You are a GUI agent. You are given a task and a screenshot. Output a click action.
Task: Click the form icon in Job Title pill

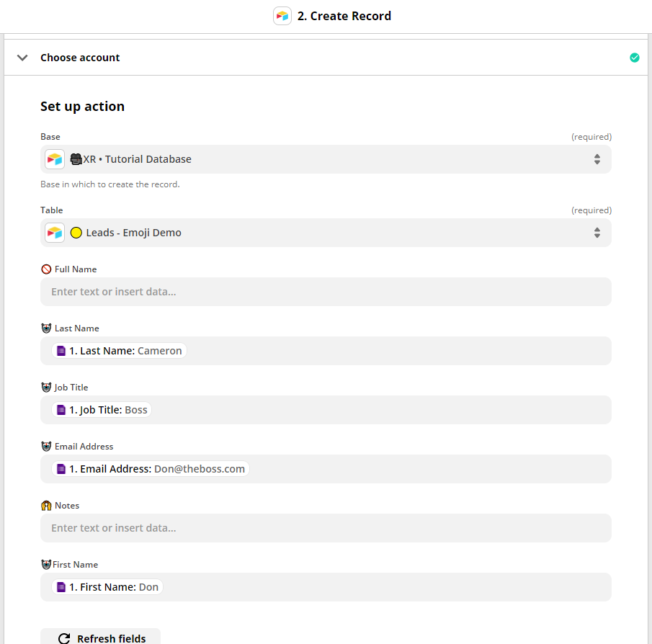pyautogui.click(x=61, y=410)
